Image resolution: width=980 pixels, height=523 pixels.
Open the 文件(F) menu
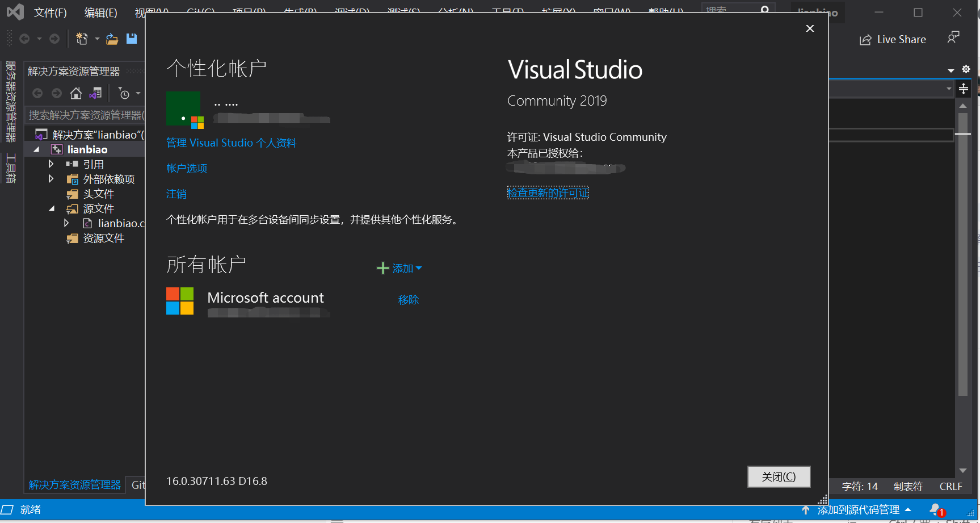[51, 12]
